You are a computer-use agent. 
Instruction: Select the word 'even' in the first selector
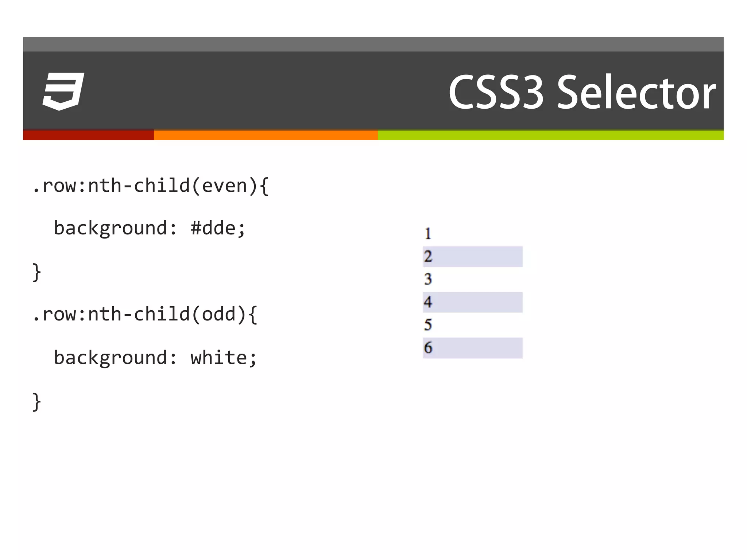coord(225,186)
